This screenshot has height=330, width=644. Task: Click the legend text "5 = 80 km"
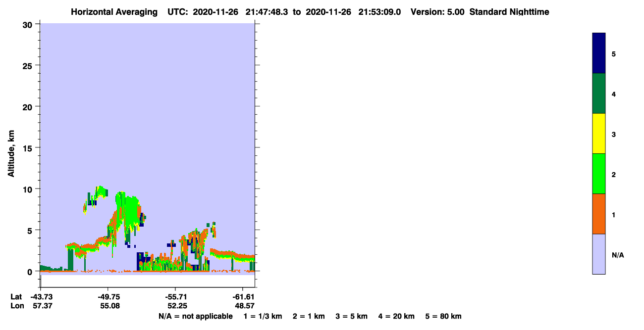pyautogui.click(x=443, y=317)
